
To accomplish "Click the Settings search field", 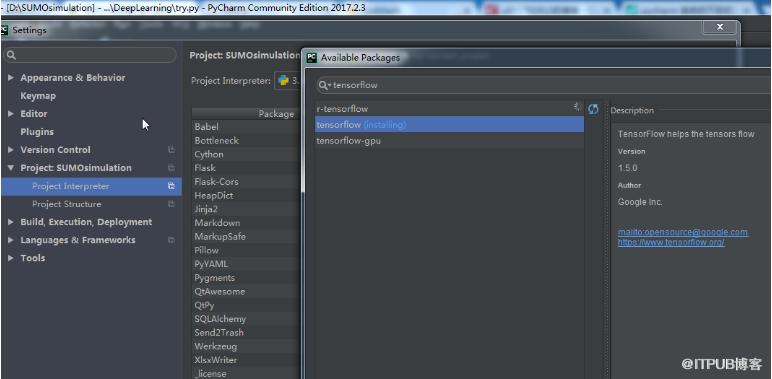I will tap(90, 55).
